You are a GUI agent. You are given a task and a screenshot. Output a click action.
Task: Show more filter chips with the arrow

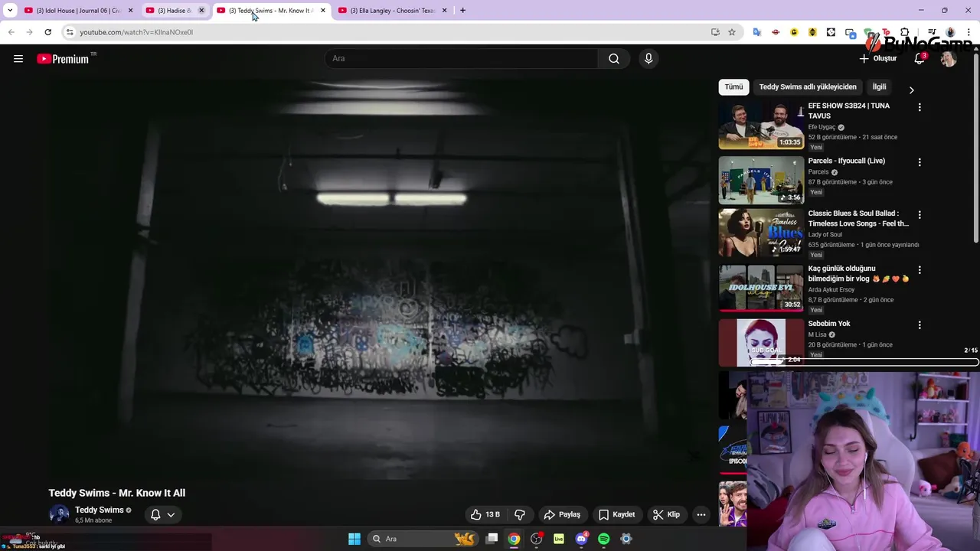[x=911, y=90]
